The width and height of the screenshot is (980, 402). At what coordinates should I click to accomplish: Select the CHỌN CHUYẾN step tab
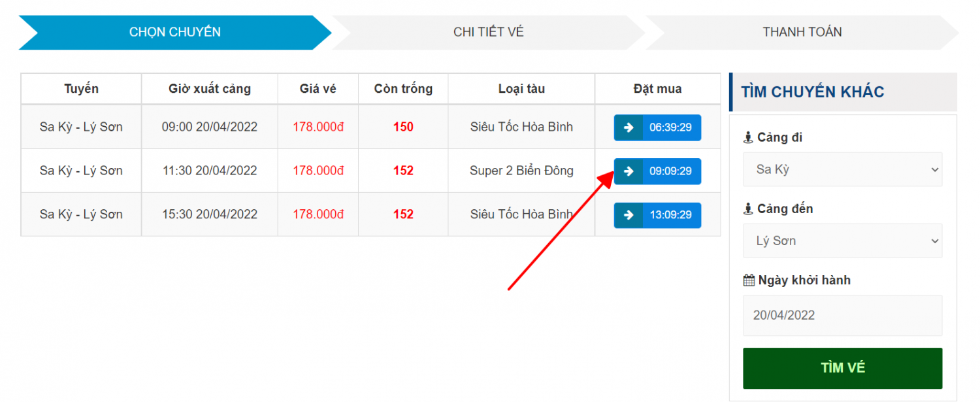click(174, 32)
